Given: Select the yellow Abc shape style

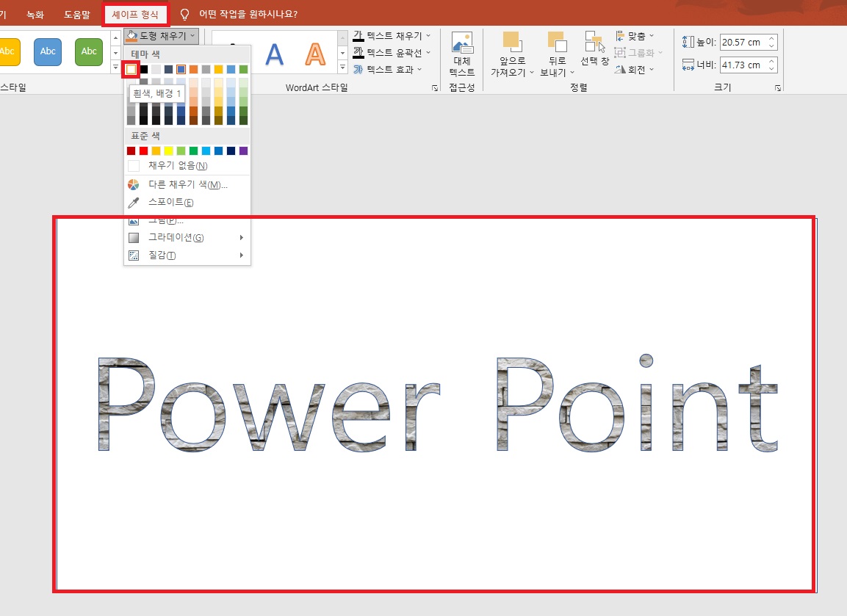Looking at the screenshot, I should [x=9, y=52].
